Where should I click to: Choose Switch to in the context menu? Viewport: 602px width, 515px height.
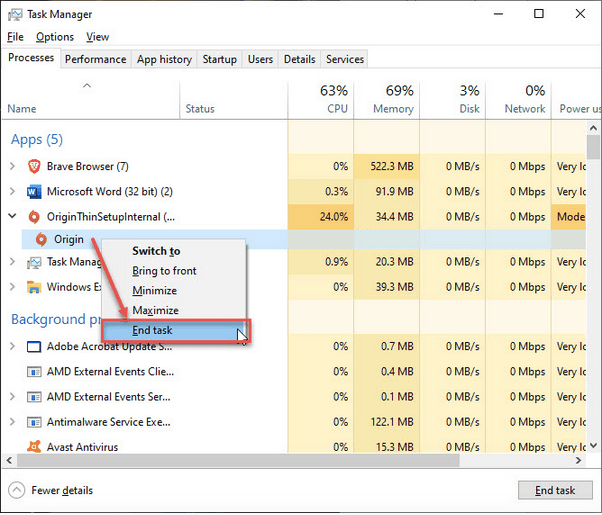click(174, 251)
